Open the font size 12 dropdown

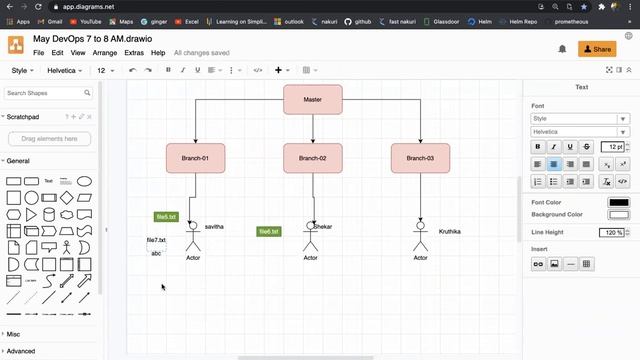tap(106, 70)
